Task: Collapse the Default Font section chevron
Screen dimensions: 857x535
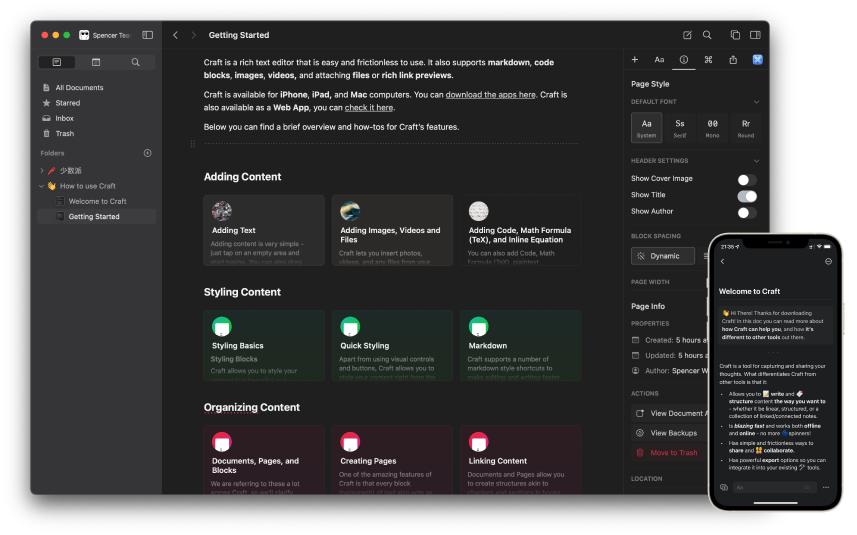Action: [756, 102]
